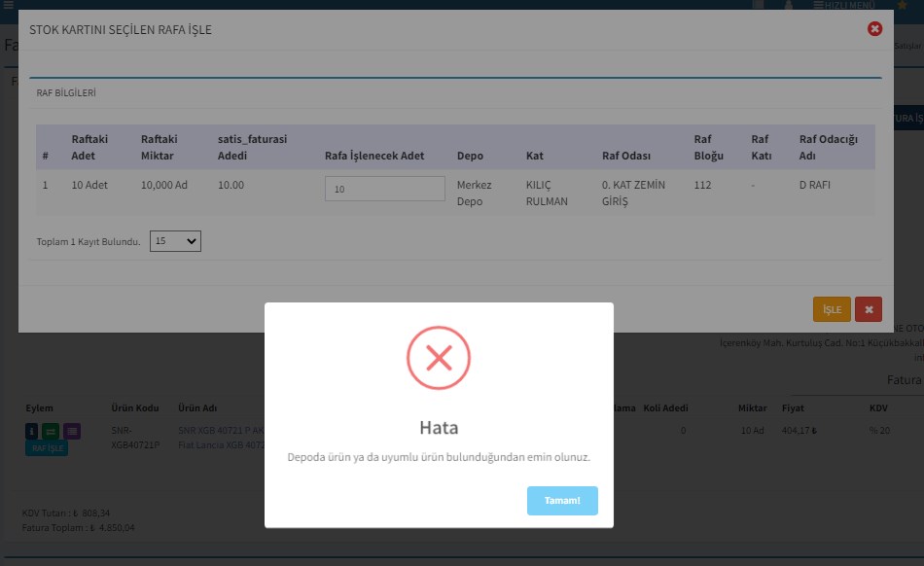
Task: Click the Depo column header
Action: [470, 156]
